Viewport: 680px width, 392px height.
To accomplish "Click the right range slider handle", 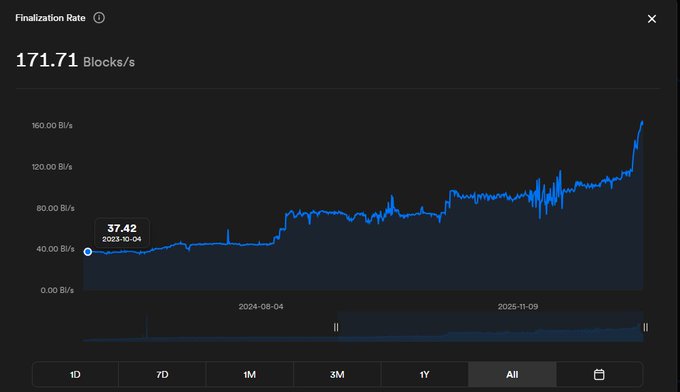I will coord(645,327).
